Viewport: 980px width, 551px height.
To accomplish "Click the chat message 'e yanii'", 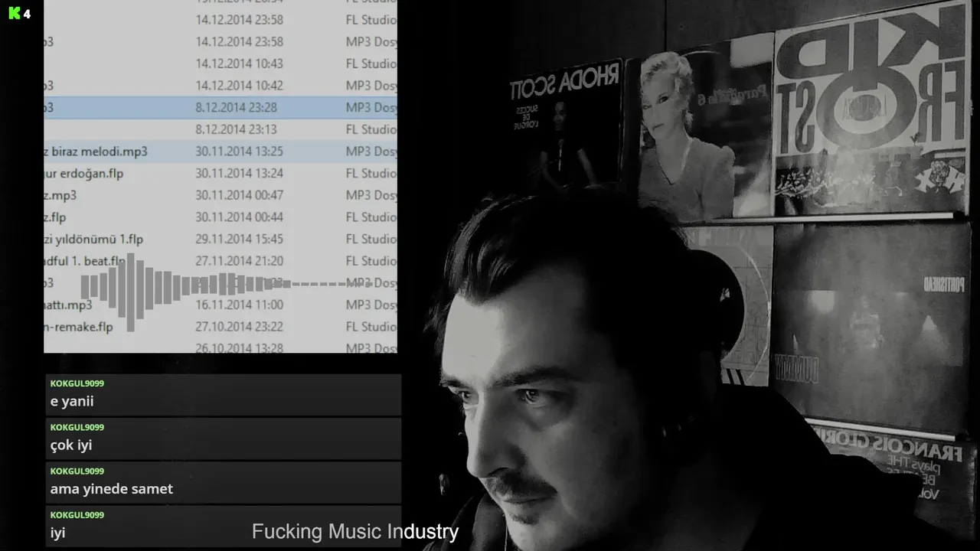I will [x=72, y=401].
